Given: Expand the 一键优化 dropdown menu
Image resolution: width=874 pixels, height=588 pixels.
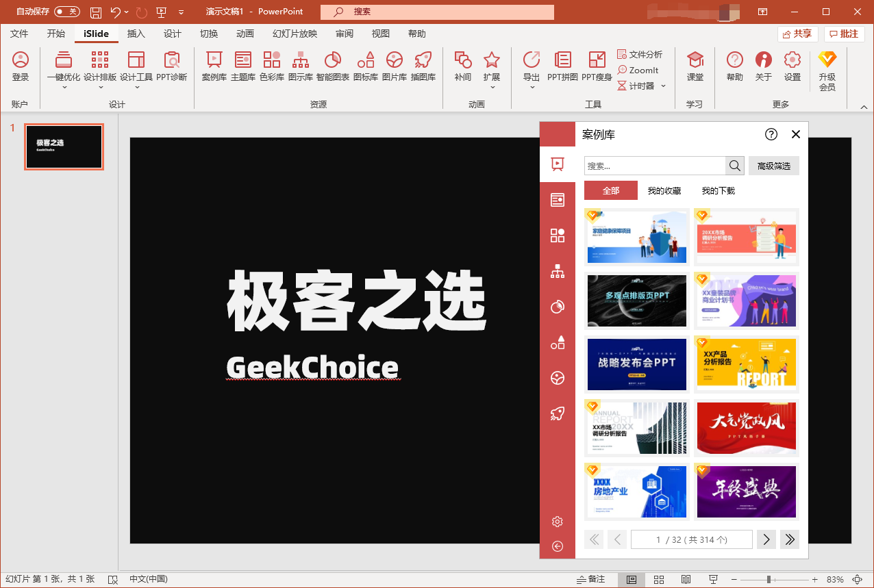Looking at the screenshot, I should tap(64, 88).
